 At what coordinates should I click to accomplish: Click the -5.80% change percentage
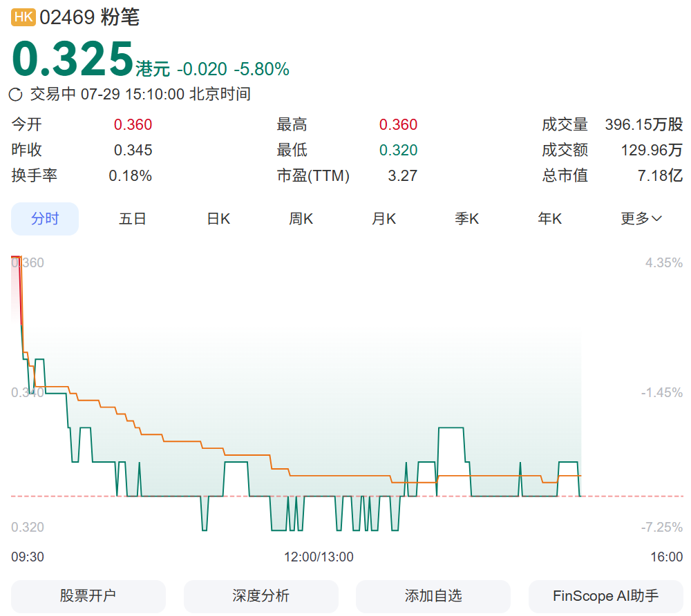(261, 69)
